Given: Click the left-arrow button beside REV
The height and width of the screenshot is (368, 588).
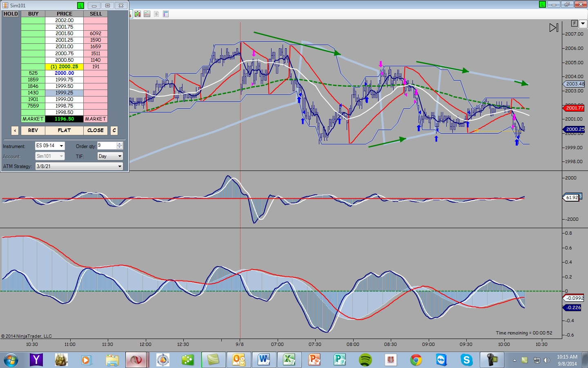Looking at the screenshot, I should (15, 130).
